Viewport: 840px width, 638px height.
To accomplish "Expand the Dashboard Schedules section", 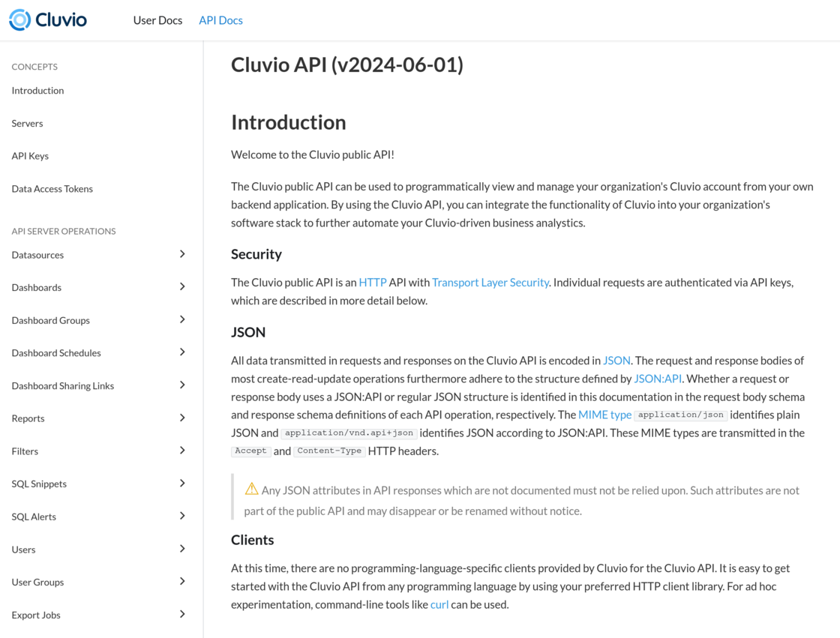I will (181, 352).
